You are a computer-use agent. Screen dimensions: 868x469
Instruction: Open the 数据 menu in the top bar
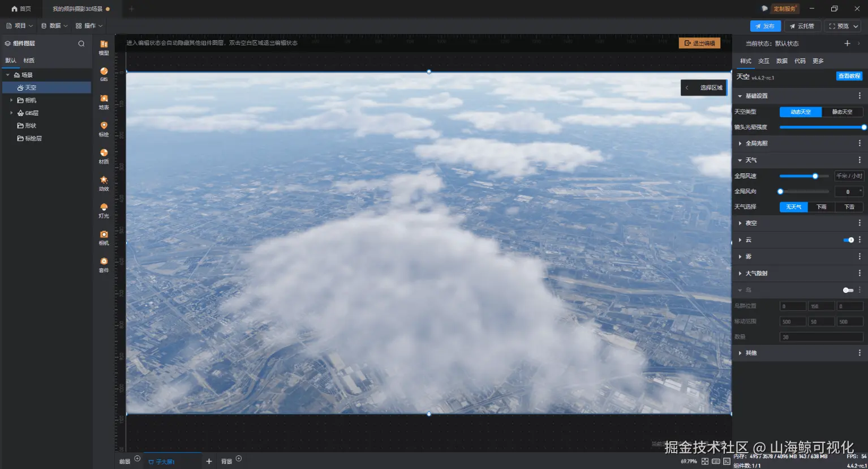54,26
